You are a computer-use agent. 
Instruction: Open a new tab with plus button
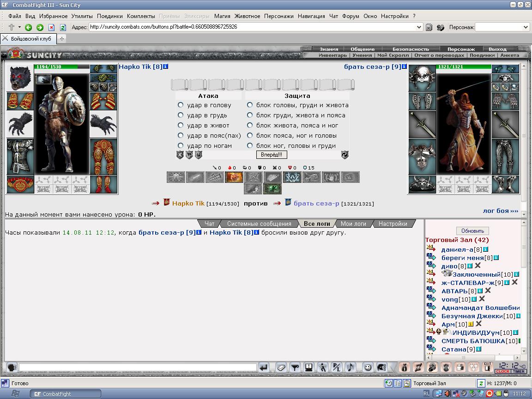[x=62, y=39]
